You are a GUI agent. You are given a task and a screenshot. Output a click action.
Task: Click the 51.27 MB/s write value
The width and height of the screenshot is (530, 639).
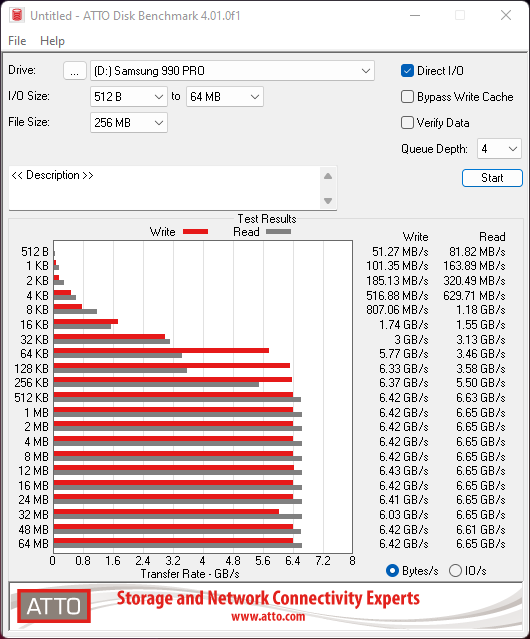click(x=400, y=252)
